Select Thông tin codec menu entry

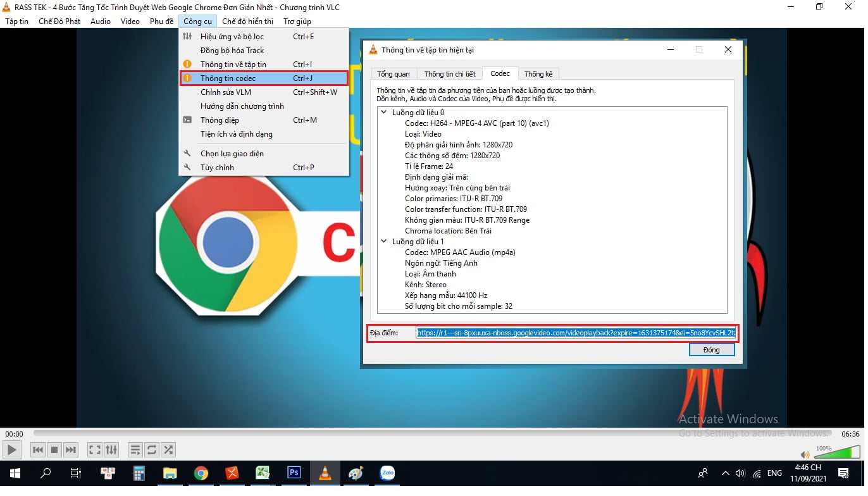click(264, 78)
